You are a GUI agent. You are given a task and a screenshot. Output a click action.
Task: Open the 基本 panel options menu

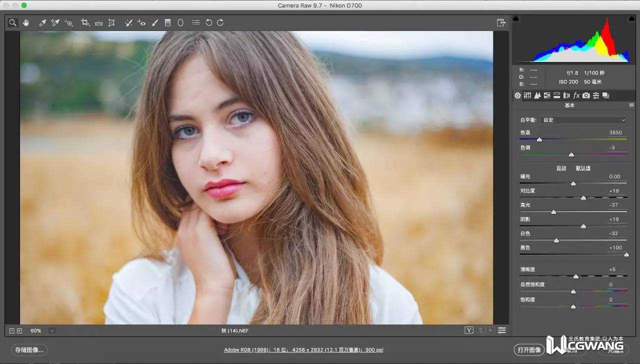point(631,105)
